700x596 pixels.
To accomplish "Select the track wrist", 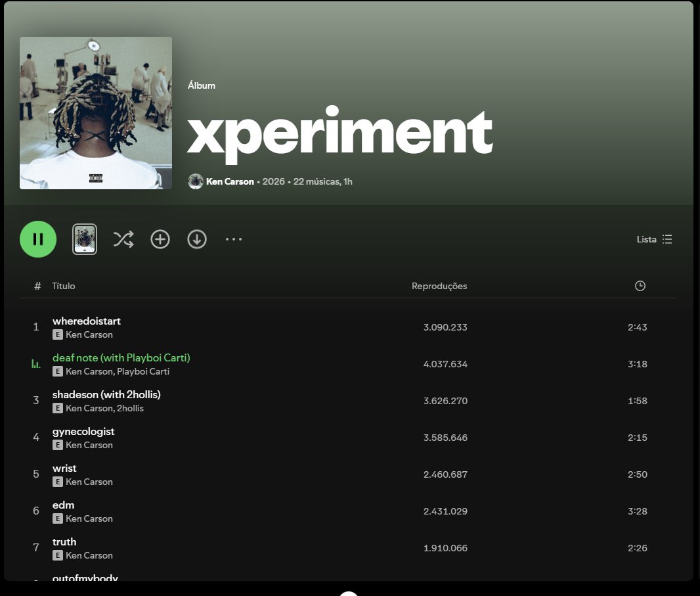I will [x=64, y=469].
